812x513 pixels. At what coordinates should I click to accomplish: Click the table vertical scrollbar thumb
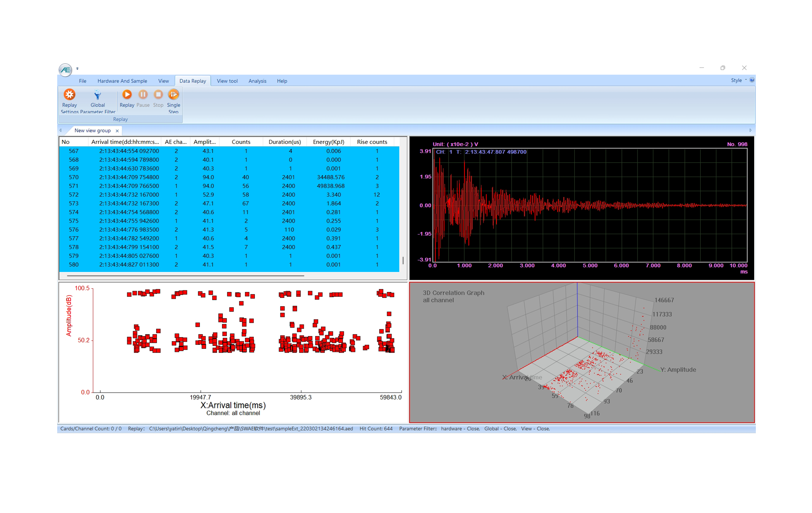(x=403, y=260)
